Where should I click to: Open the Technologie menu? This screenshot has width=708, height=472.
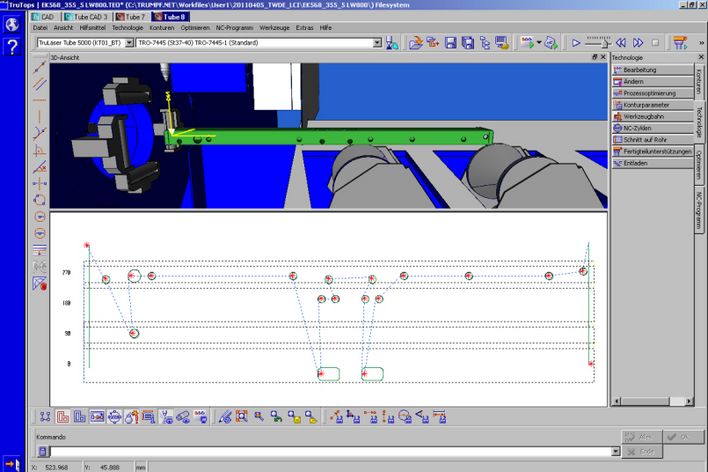click(x=127, y=28)
